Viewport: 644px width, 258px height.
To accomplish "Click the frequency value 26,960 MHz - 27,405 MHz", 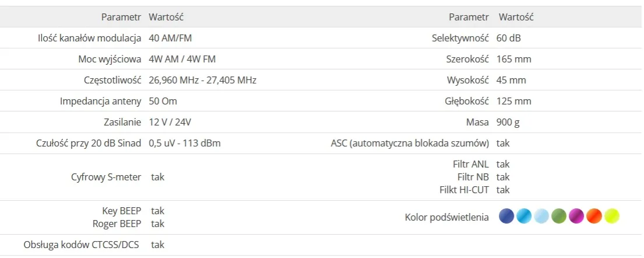I will pos(202,80).
